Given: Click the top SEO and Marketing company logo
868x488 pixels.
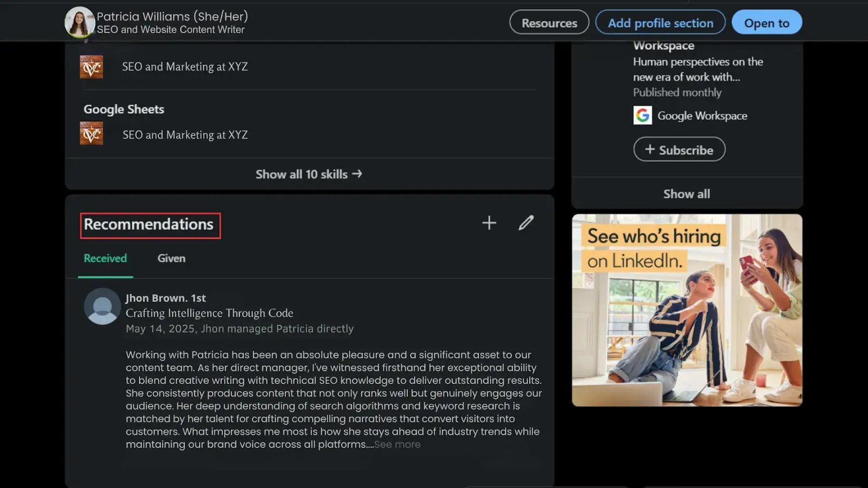Looking at the screenshot, I should (x=91, y=67).
